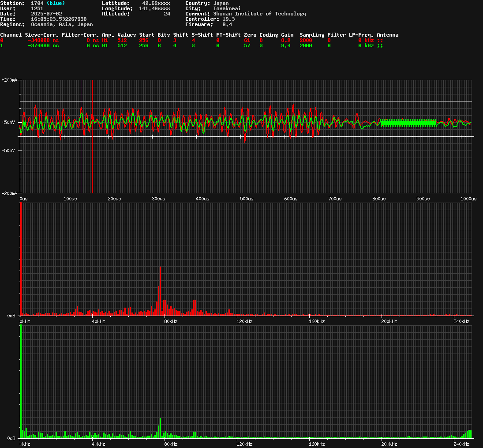This screenshot has height=448, width=483.
Task: Click the comment "Shonan Institute of Technology"
Action: coord(260,14)
